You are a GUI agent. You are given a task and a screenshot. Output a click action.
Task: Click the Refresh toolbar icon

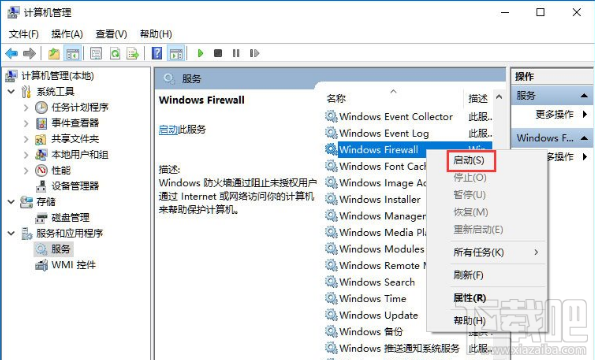[115, 53]
